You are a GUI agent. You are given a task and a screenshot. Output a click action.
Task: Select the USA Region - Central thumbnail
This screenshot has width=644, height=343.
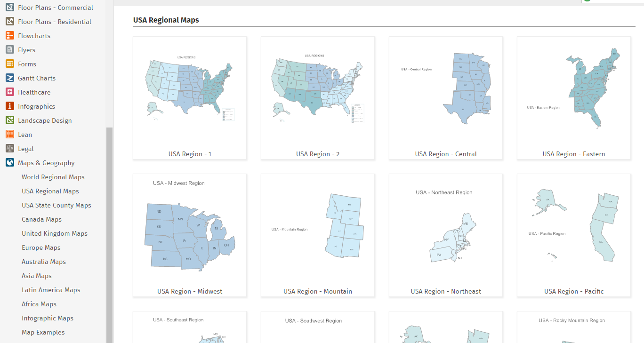pyautogui.click(x=445, y=98)
